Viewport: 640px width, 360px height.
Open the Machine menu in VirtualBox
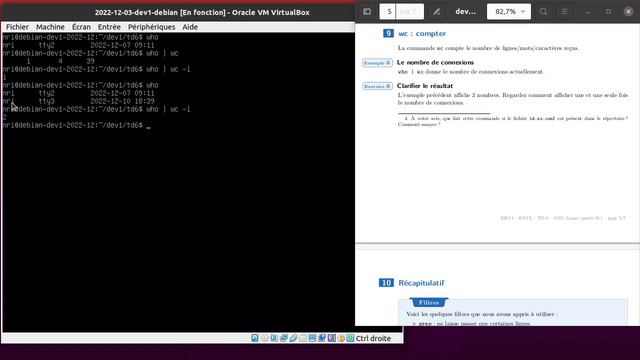click(x=50, y=27)
